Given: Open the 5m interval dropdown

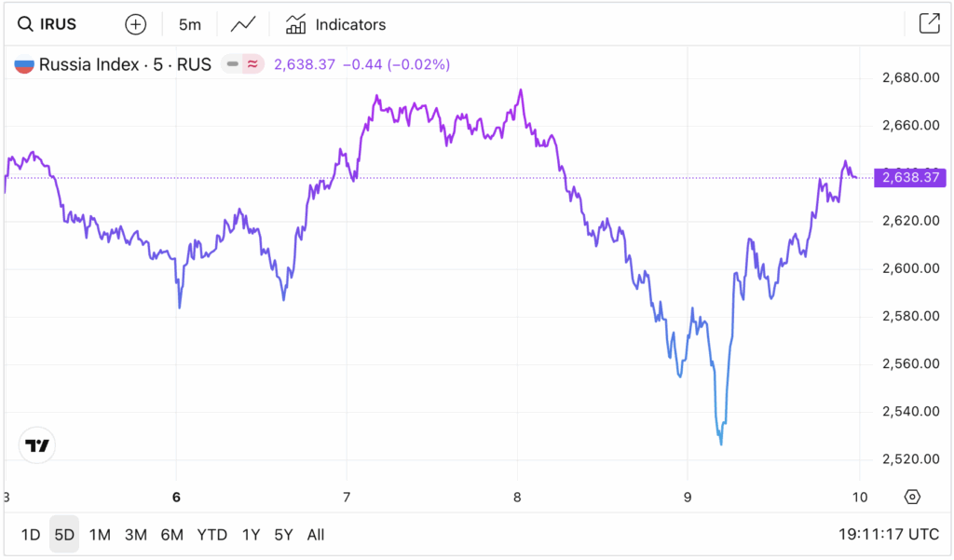Looking at the screenshot, I should coord(190,24).
